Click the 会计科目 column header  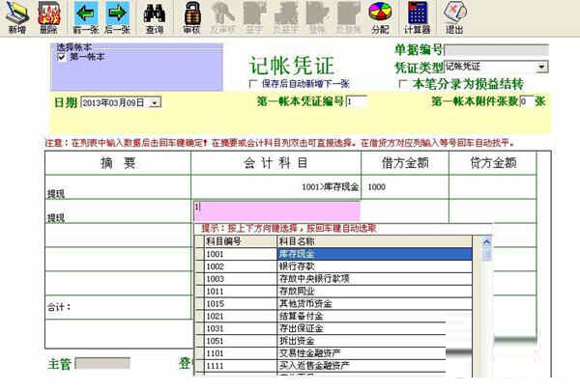point(275,163)
